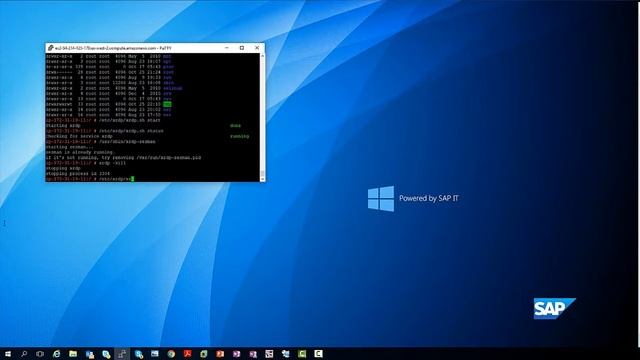Click 'sesman is already running' line
The image size is (640, 360).
[x=80, y=152]
